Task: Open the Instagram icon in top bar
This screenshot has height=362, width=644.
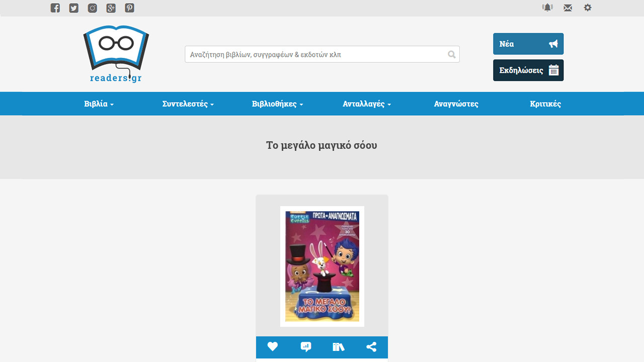Action: coord(93,8)
